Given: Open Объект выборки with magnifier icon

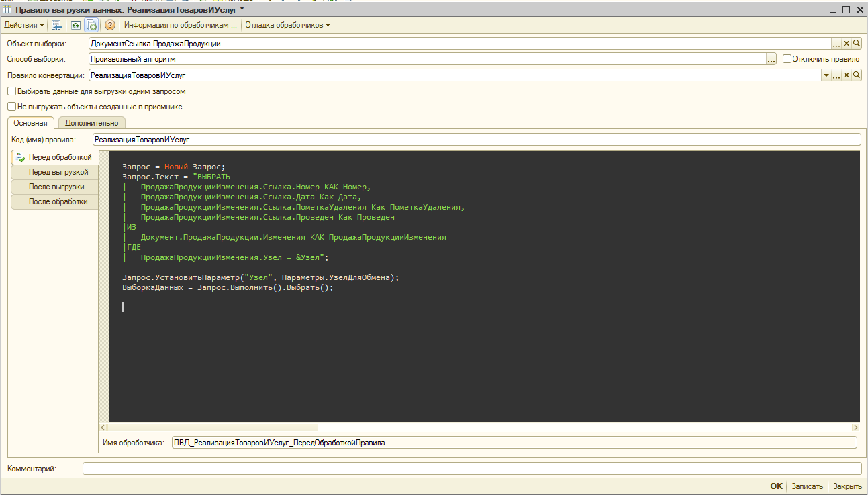Looking at the screenshot, I should point(857,43).
